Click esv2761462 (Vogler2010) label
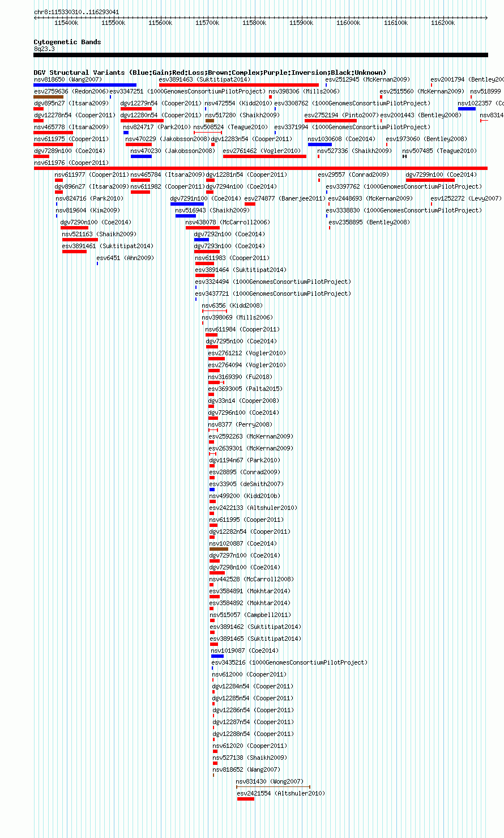Image resolution: width=504 pixels, height=838 pixels. [262, 151]
